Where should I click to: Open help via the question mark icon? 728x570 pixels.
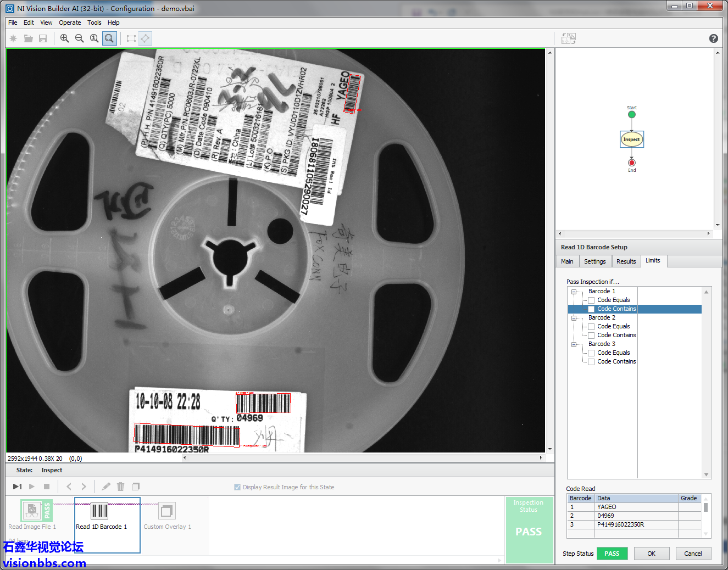(713, 38)
